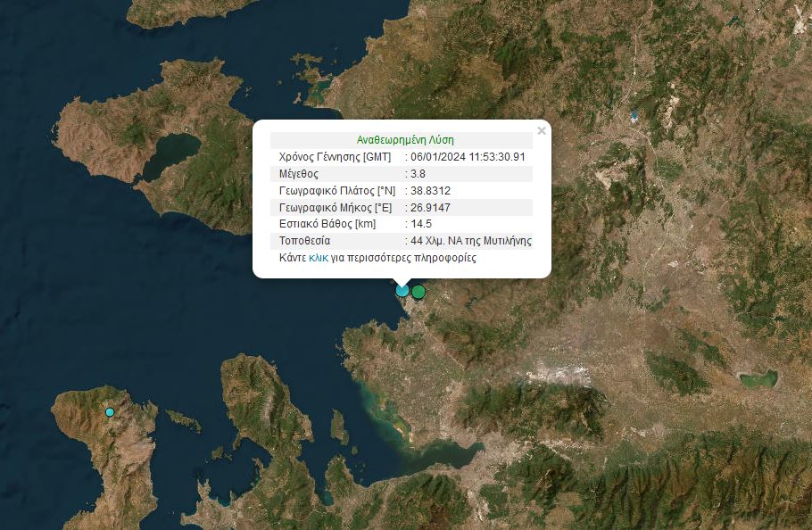Image resolution: width=812 pixels, height=530 pixels.
Task: Click the 'Γεωγραφικό Πλάτος [°N]' label
Action: (337, 191)
